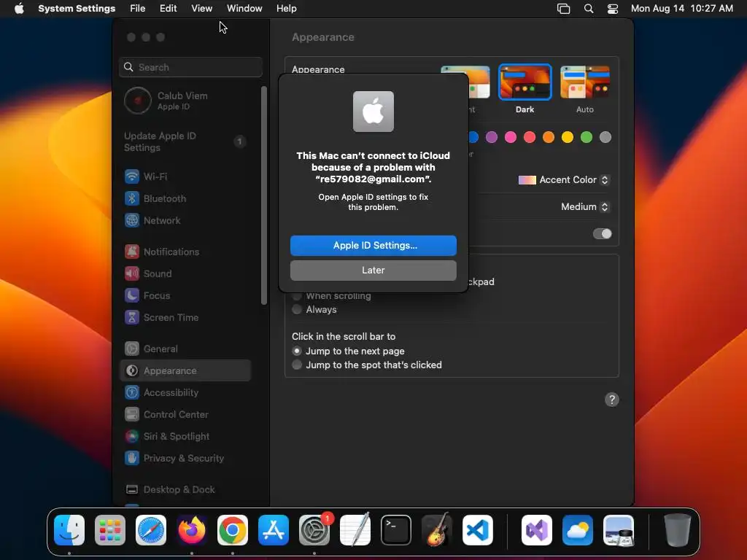Viewport: 747px width, 560px height.
Task: Click the sidebar scrollbar
Action: click(x=264, y=195)
